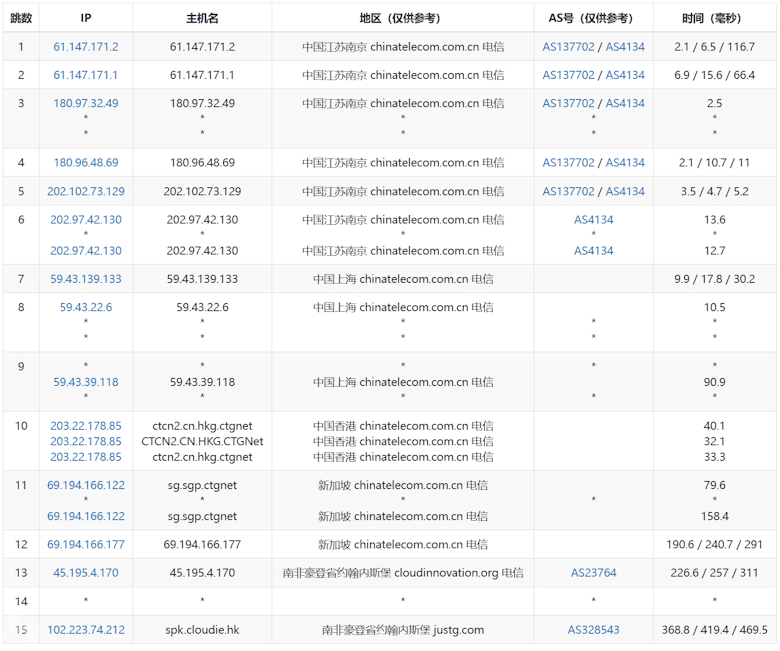
Task: Select the time value 2.1 / 6.5 / 116.7
Action: coord(714,47)
